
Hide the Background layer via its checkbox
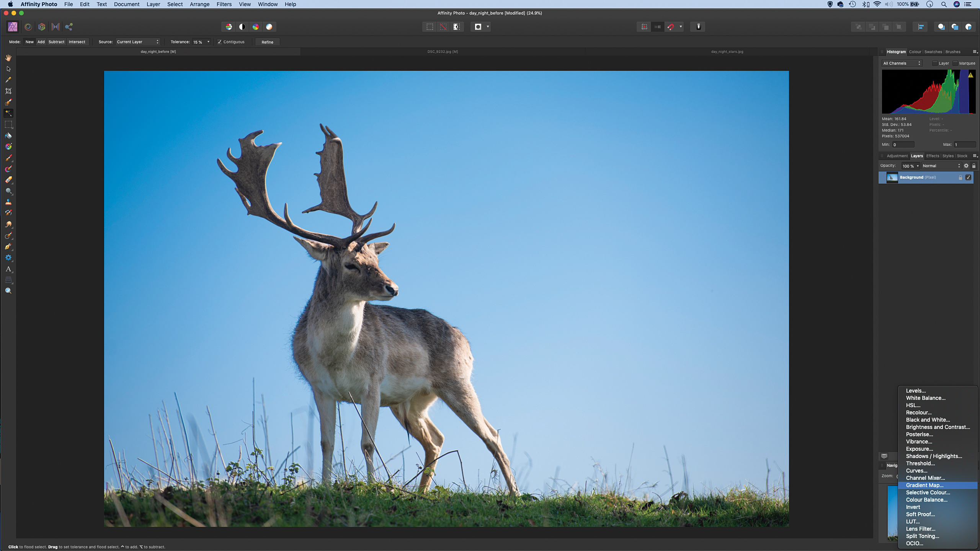pyautogui.click(x=968, y=177)
